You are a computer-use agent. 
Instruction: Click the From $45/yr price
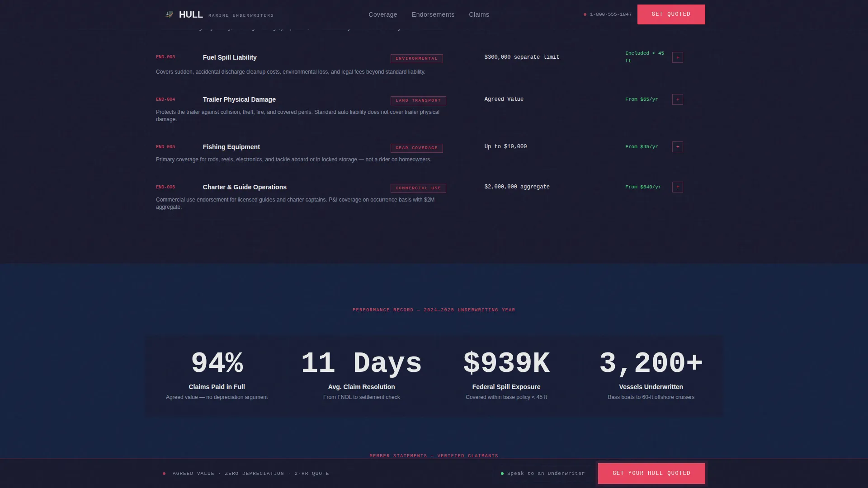[x=642, y=147]
